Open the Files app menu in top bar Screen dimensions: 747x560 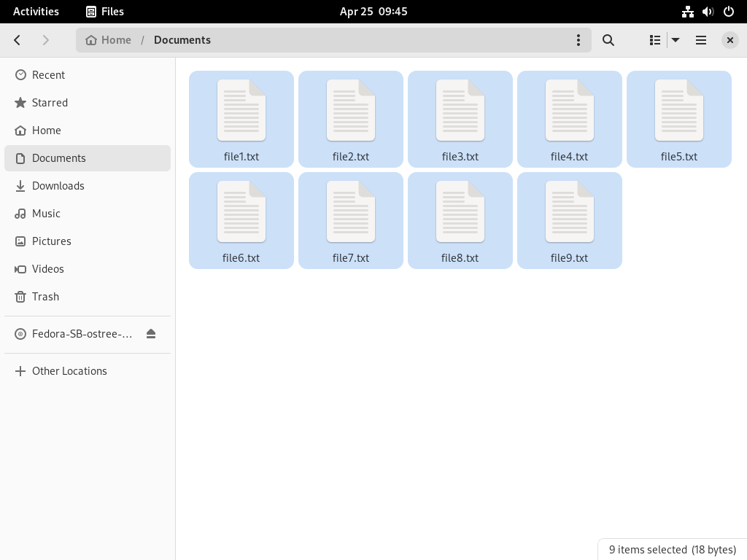pos(105,12)
